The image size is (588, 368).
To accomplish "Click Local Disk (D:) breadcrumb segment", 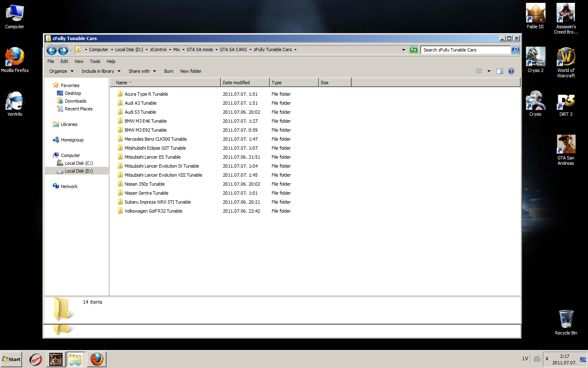I will click(129, 50).
